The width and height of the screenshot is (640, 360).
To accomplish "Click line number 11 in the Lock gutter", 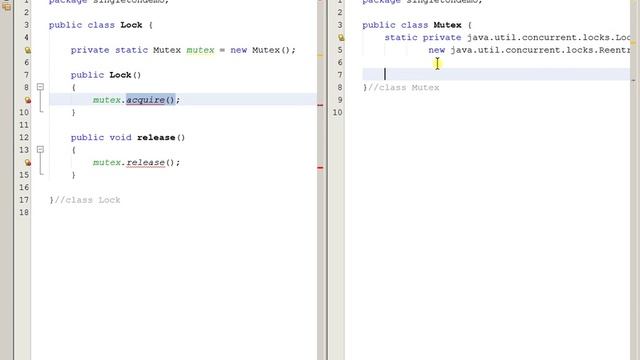I will 24,125.
